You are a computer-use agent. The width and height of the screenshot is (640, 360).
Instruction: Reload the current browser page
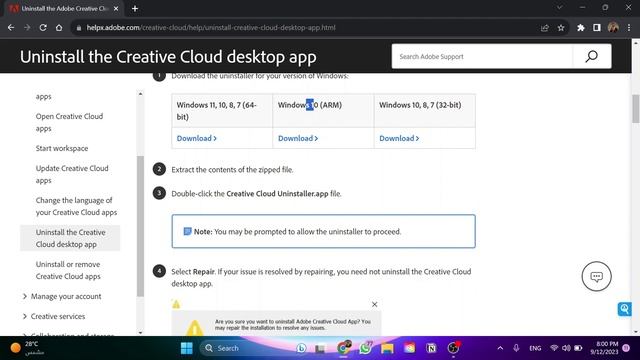[43, 28]
